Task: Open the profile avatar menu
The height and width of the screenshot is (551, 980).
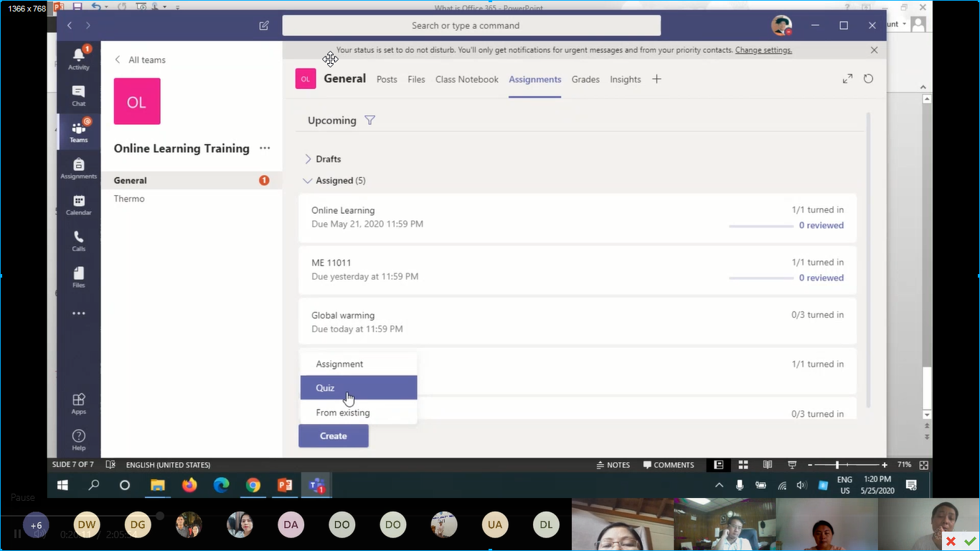Action: click(781, 25)
